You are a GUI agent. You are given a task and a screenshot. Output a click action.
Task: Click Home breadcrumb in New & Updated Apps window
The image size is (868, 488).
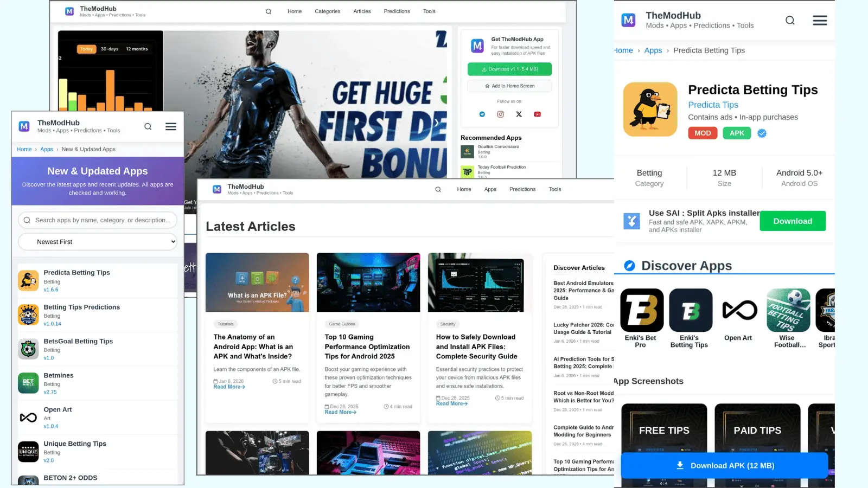[x=24, y=149]
